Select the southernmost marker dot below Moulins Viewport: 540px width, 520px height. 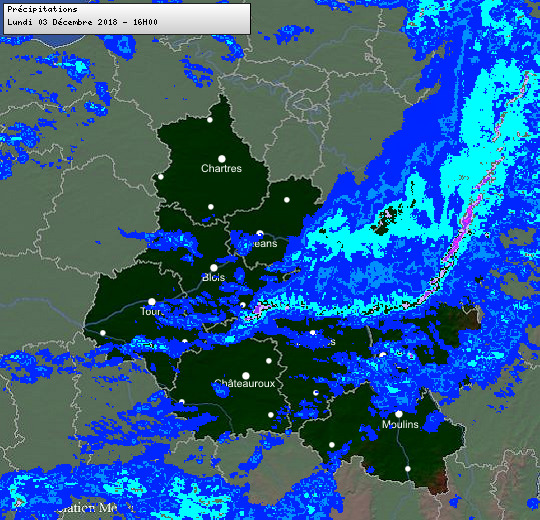[408, 469]
